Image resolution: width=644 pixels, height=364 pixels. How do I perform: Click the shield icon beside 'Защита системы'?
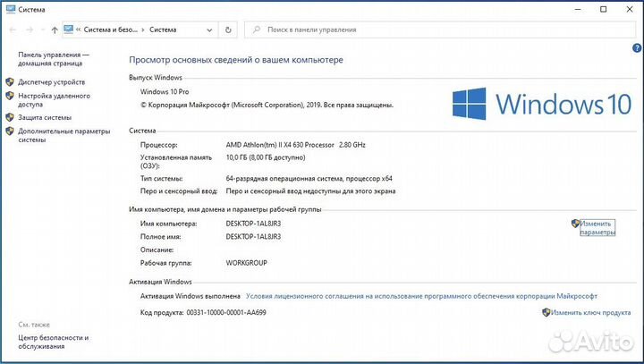[x=10, y=117]
